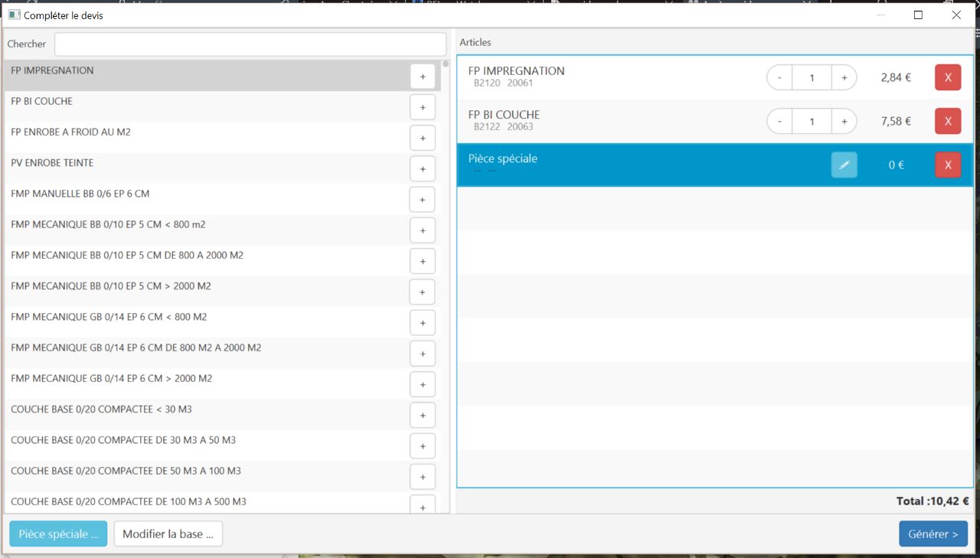
Task: Decrease quantity of FP BI COUCHE article
Action: click(x=779, y=121)
